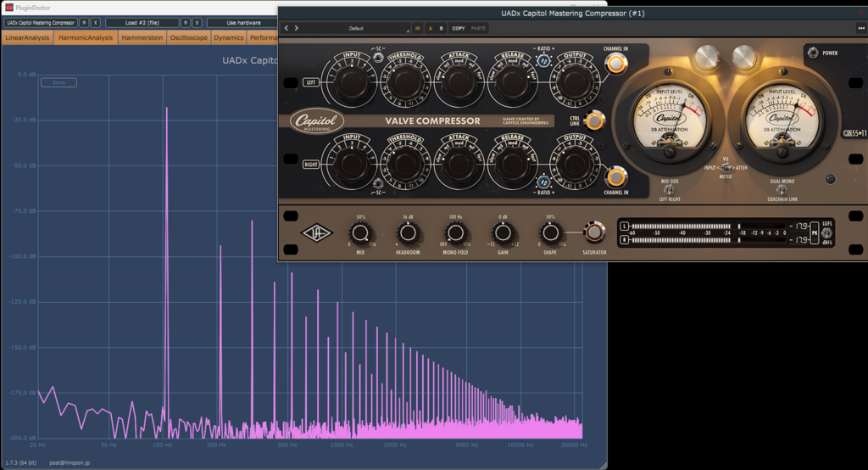Flip the LUFS / dBFS meter switch
The height and width of the screenshot is (470, 868).
click(826, 233)
